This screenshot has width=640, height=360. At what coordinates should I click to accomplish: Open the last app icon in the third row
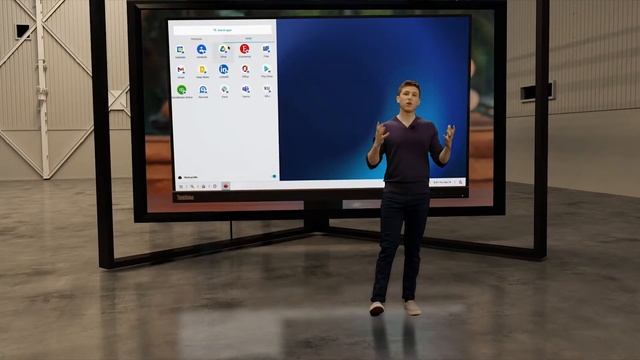(267, 89)
